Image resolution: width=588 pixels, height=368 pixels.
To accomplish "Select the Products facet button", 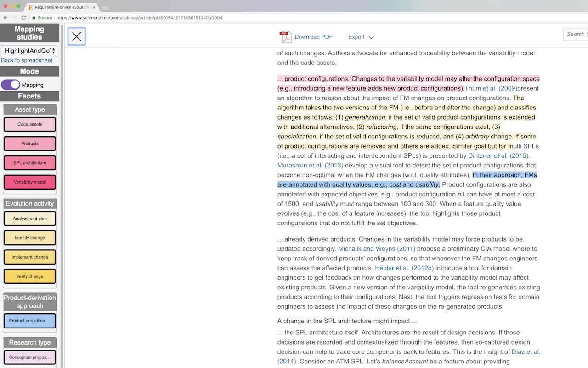I will tap(30, 144).
